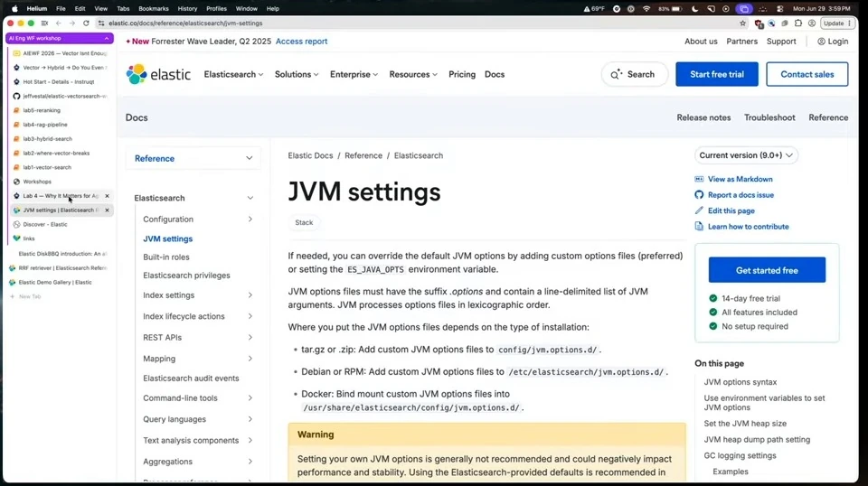Image resolution: width=868 pixels, height=486 pixels.
Task: Click the Docs nav link
Action: pyautogui.click(x=495, y=74)
